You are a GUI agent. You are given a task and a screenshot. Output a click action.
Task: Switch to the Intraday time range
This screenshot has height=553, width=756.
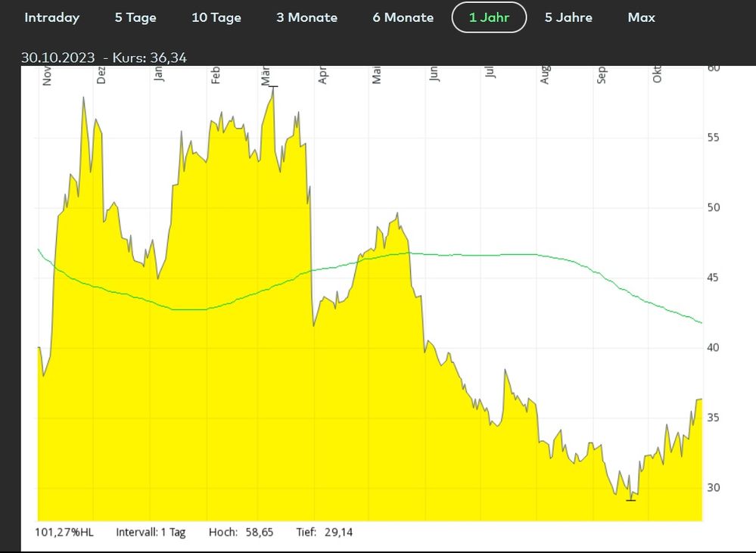[51, 17]
